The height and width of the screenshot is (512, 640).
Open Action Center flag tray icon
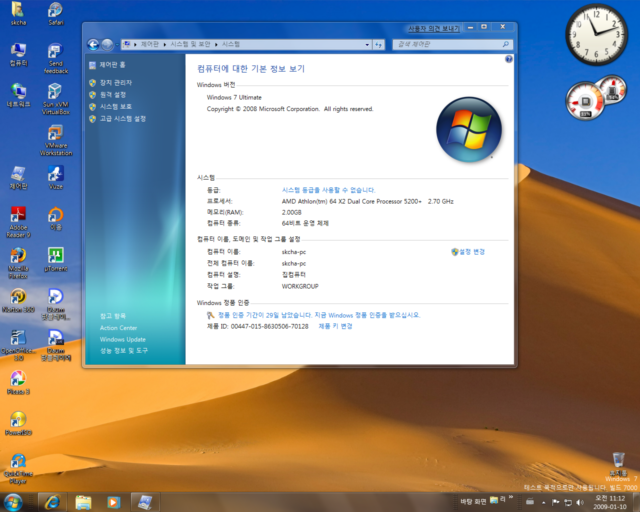[x=556, y=502]
